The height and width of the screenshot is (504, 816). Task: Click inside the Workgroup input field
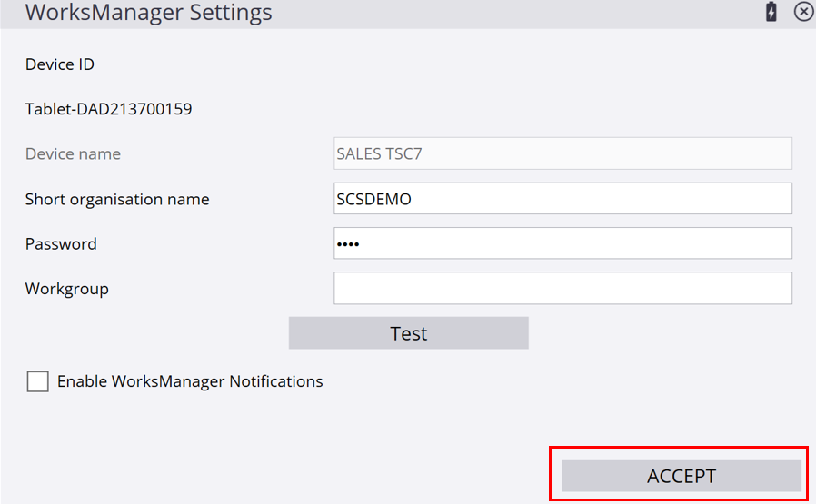click(x=563, y=288)
